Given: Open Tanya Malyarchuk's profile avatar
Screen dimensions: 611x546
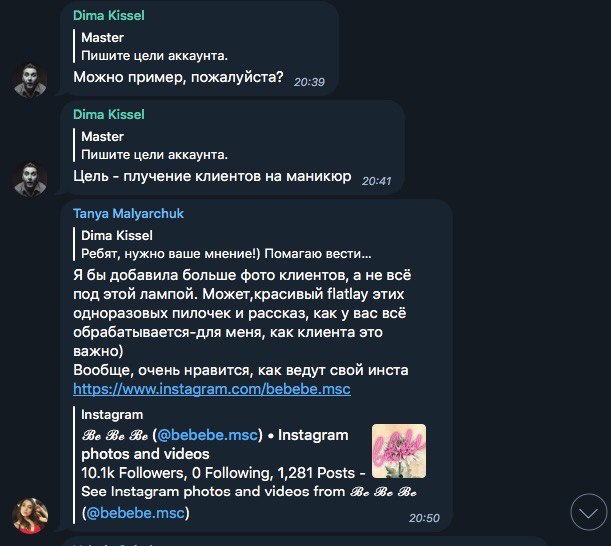Looking at the screenshot, I should tap(30, 515).
